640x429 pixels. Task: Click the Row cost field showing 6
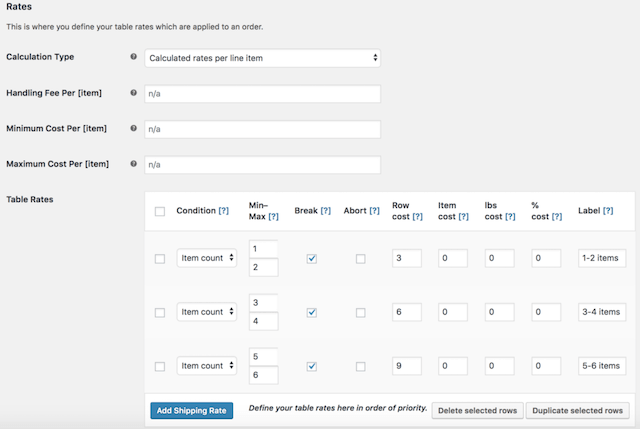406,312
